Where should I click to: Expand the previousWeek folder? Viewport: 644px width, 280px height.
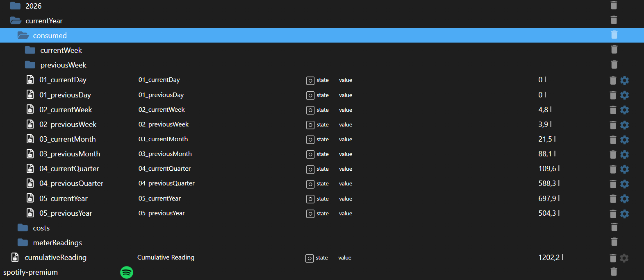click(30, 65)
